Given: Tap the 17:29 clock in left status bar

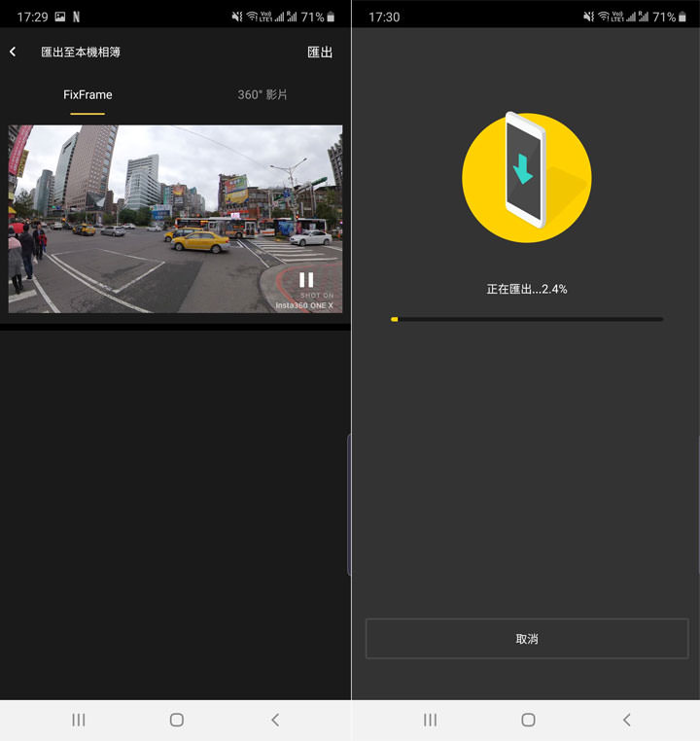Looking at the screenshot, I should 33,18.
